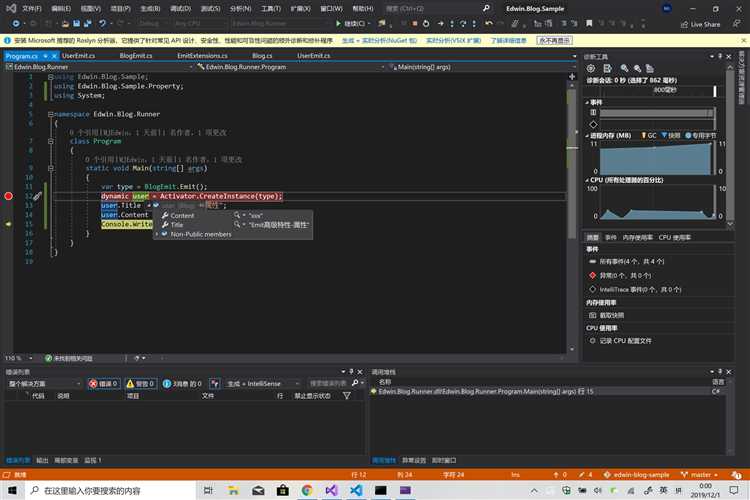Open the 生成 + IntelliSense dropdown
Viewport: 750px width, 500px height.
(x=263, y=384)
